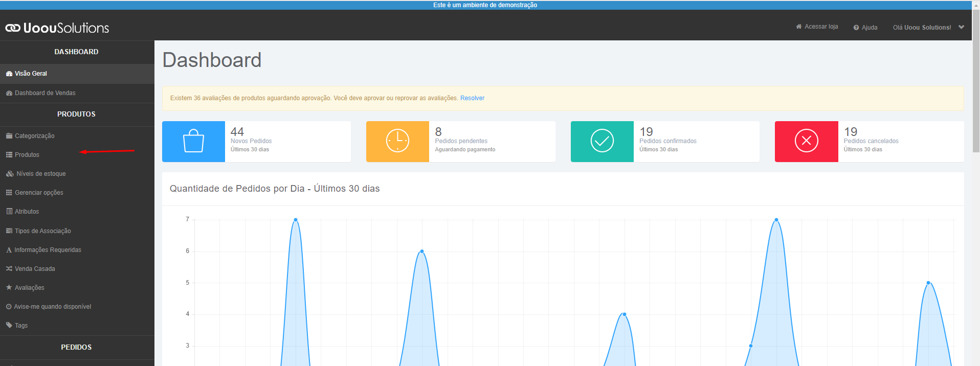
Task: Select Atributos in the sidebar
Action: 77,212
